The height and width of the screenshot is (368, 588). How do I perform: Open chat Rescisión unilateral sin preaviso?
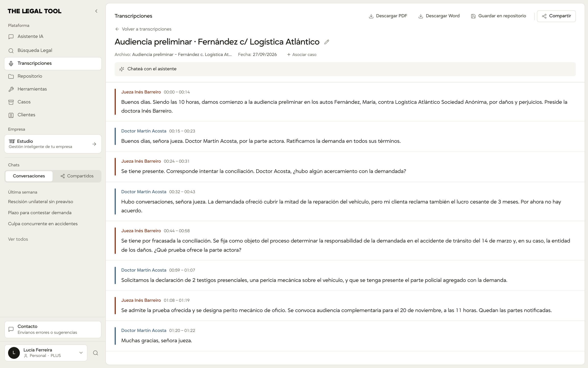tap(40, 202)
